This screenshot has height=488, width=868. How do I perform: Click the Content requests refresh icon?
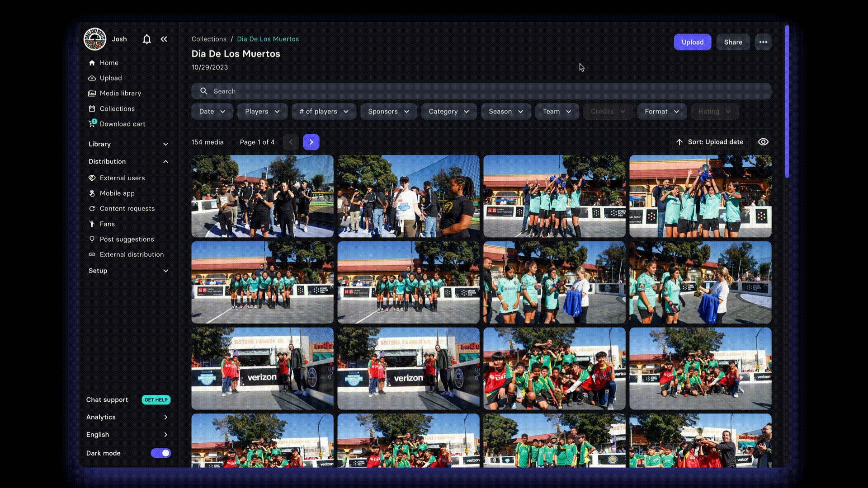92,209
